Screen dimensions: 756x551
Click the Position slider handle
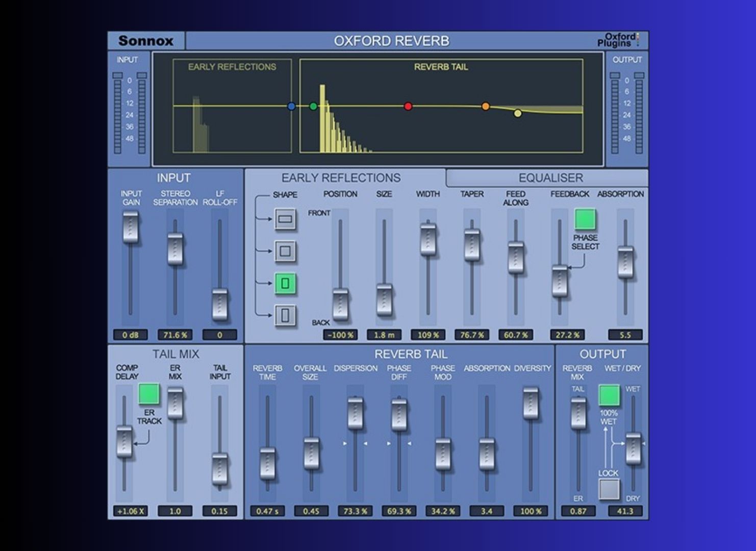(x=340, y=305)
